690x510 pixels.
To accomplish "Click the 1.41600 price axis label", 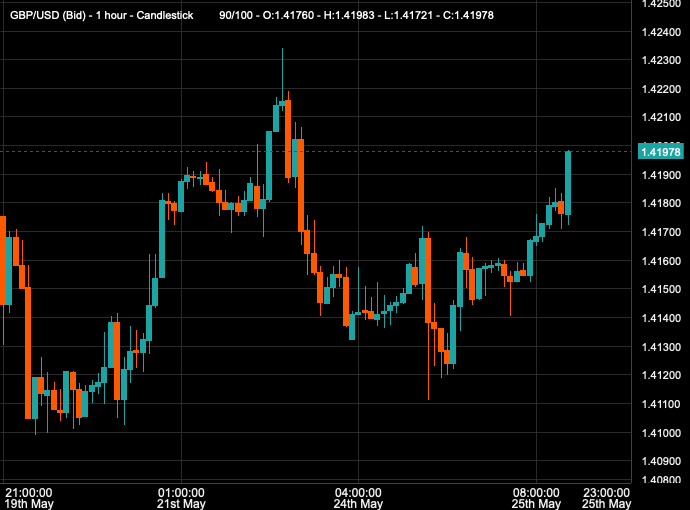I will 661,261.
